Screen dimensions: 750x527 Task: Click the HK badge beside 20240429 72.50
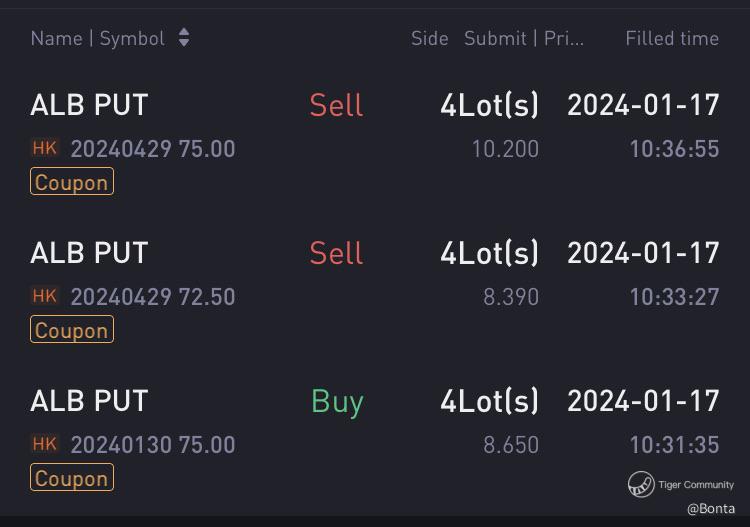[x=45, y=296]
